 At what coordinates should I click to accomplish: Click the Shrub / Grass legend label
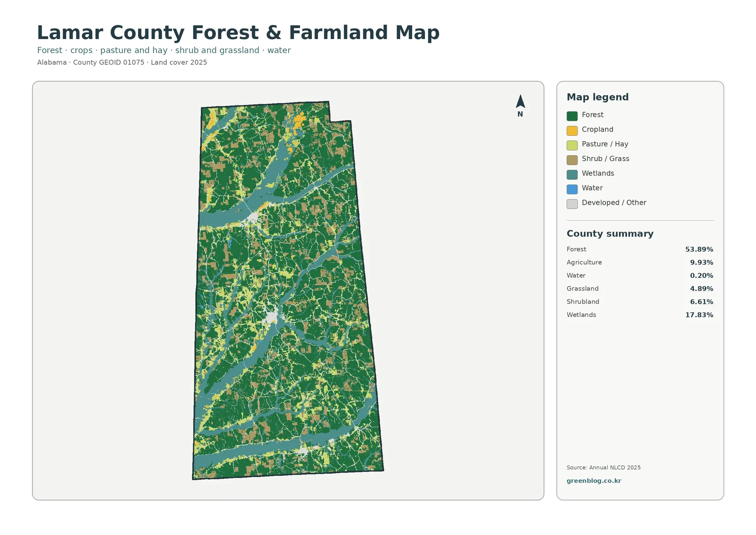click(605, 159)
